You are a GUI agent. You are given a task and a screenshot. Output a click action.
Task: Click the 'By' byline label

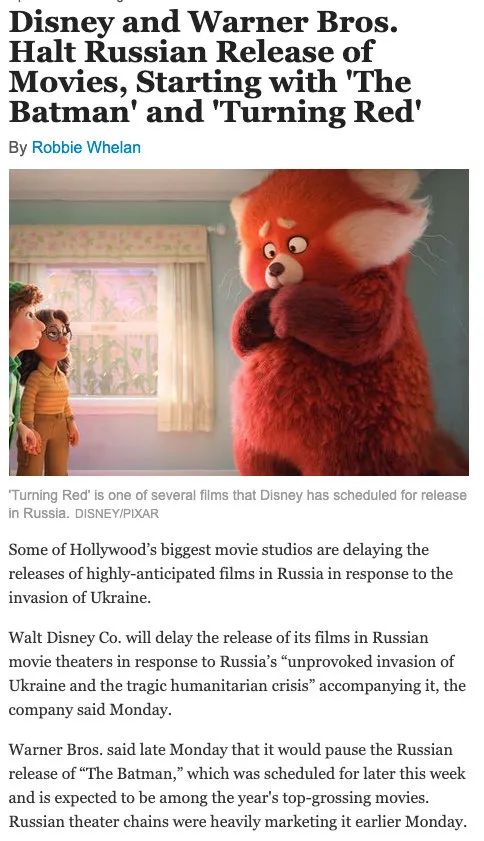(x=18, y=147)
